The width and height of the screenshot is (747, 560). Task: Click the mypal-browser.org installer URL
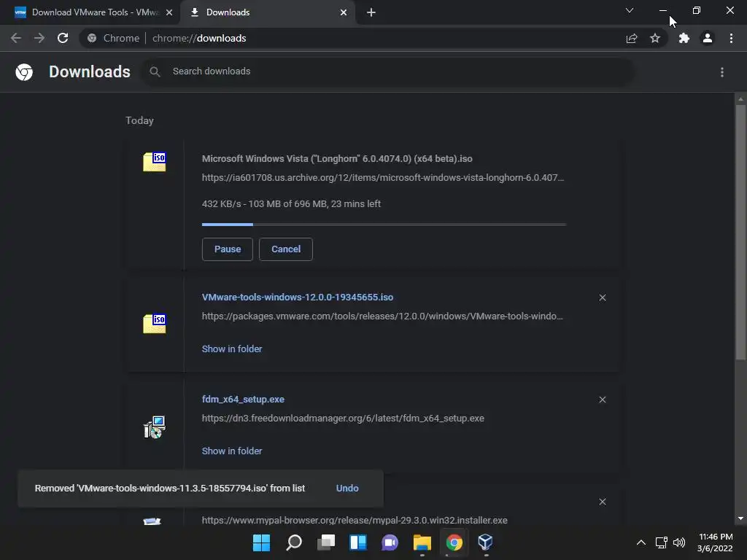(x=355, y=520)
